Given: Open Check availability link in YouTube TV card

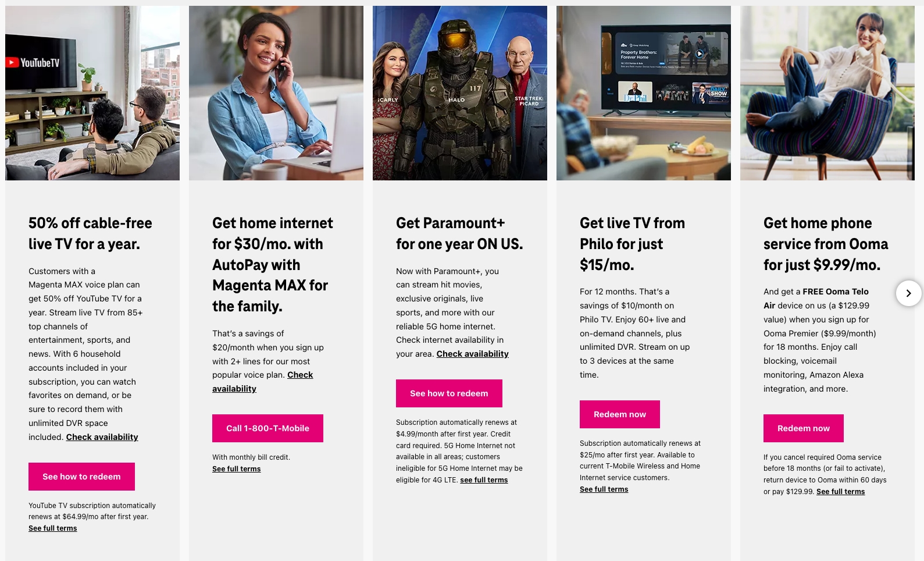Looking at the screenshot, I should [102, 437].
